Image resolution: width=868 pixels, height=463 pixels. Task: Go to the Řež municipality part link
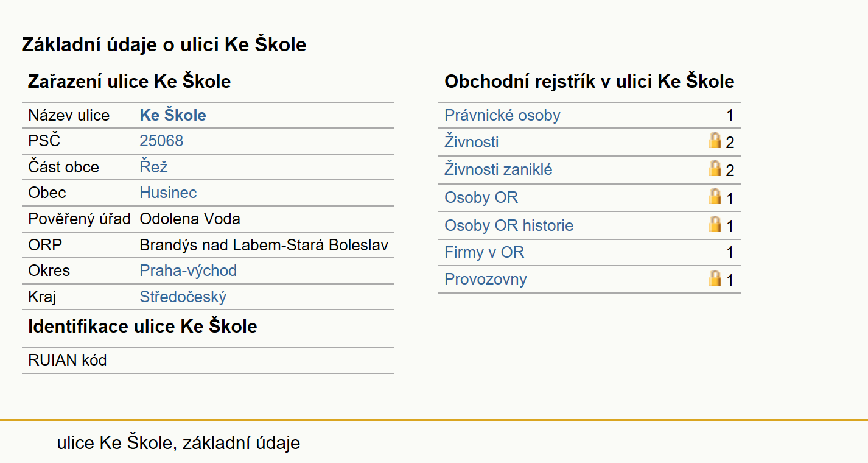(153, 167)
